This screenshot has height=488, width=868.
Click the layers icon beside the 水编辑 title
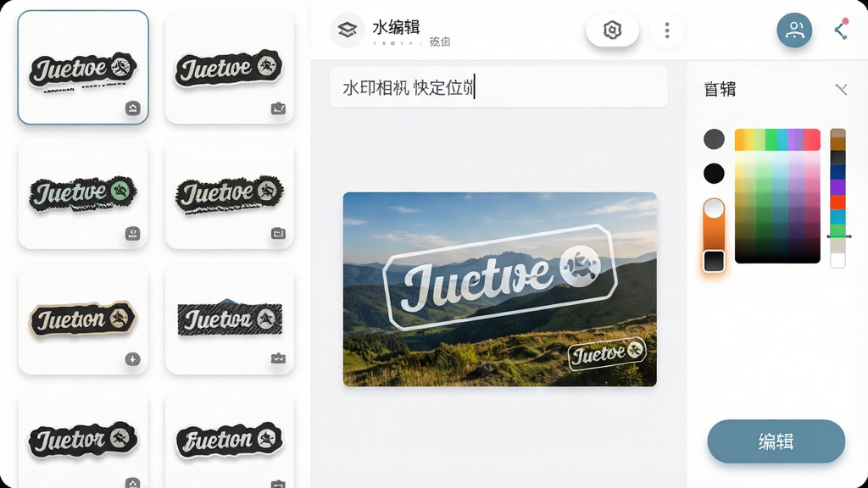tap(347, 30)
